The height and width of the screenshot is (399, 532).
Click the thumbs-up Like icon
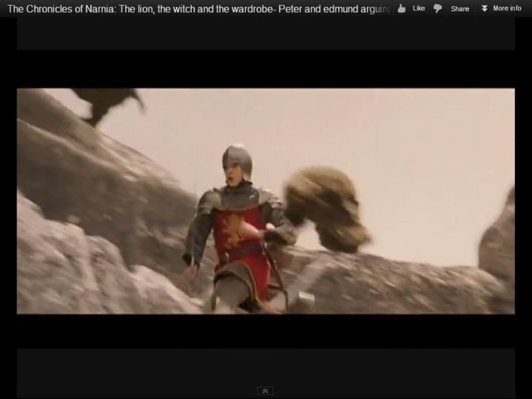[x=402, y=8]
